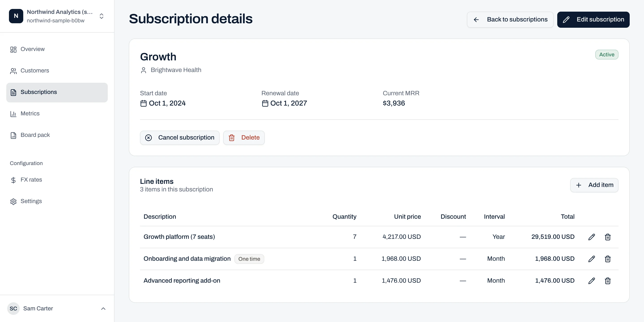Screen dimensions: 644x322
Task: Click the Advanced reporting add-on description
Action: (x=182, y=281)
